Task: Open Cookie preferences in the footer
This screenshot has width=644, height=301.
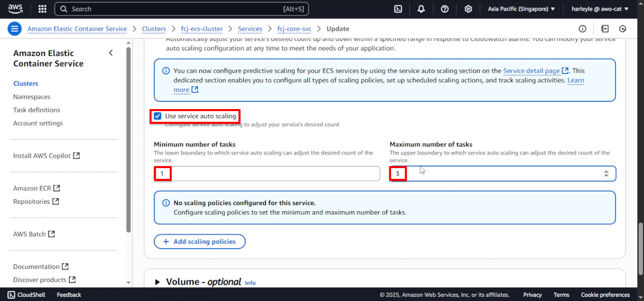Action: click(605, 295)
